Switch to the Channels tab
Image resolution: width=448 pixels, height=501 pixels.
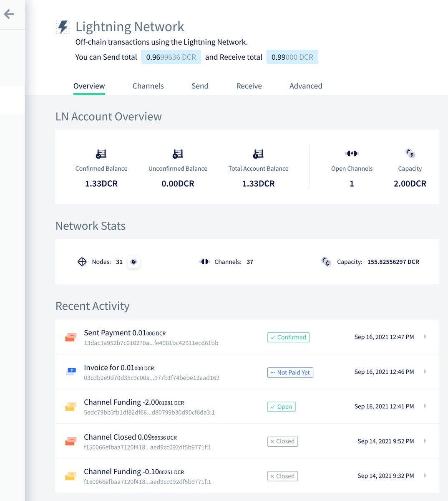pos(148,86)
